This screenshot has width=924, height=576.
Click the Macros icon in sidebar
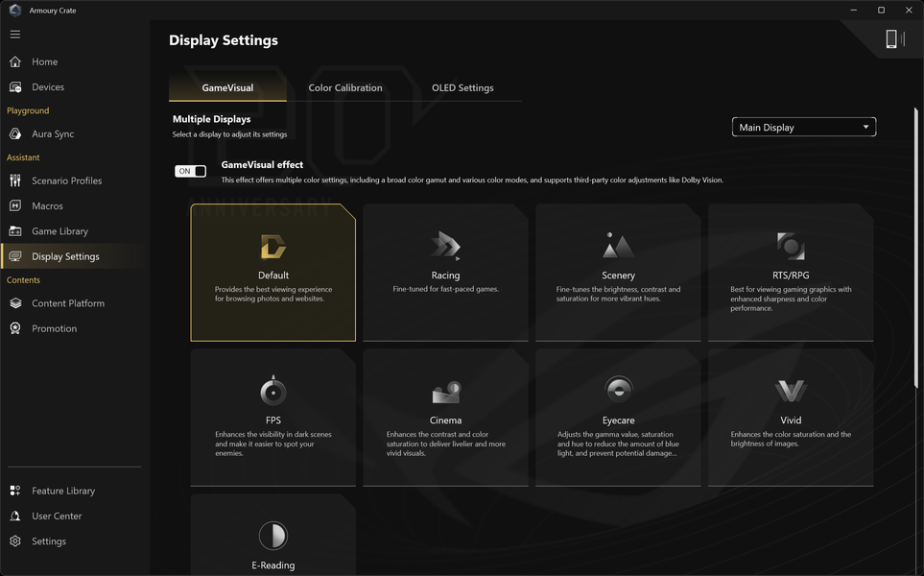pyautogui.click(x=15, y=205)
